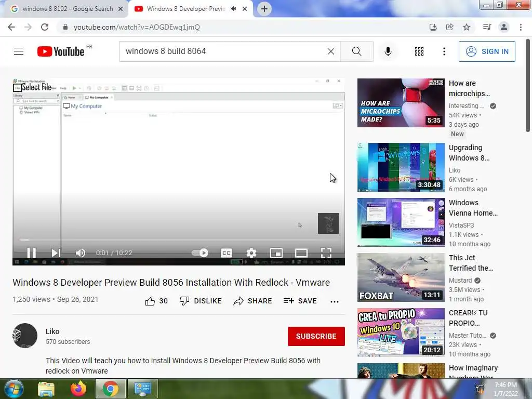Go back in browser history
Image resolution: width=532 pixels, height=399 pixels.
tap(11, 27)
